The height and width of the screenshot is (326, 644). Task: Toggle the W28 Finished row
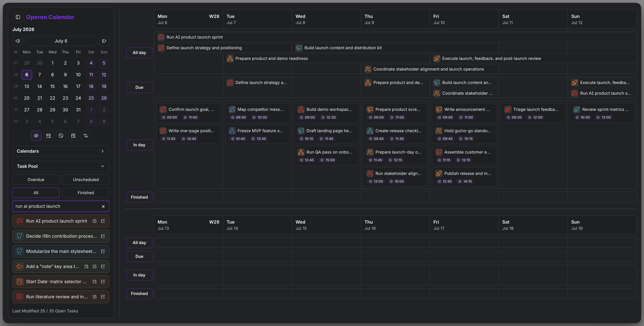(139, 197)
